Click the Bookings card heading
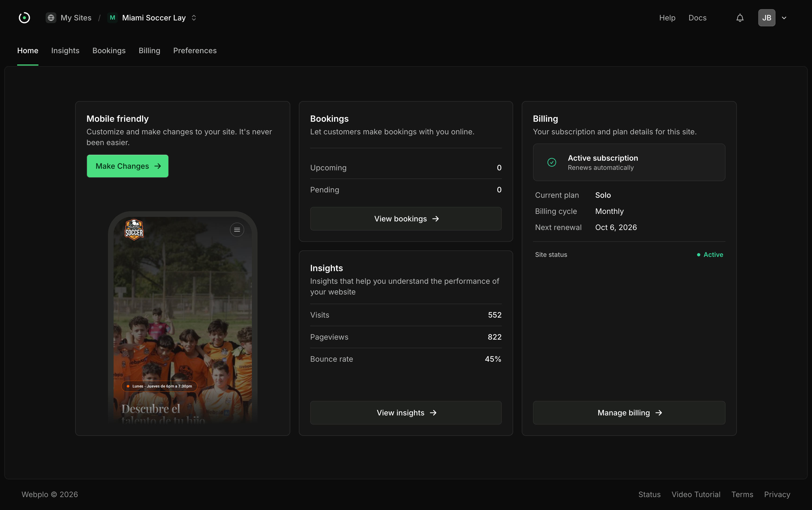 coord(329,119)
